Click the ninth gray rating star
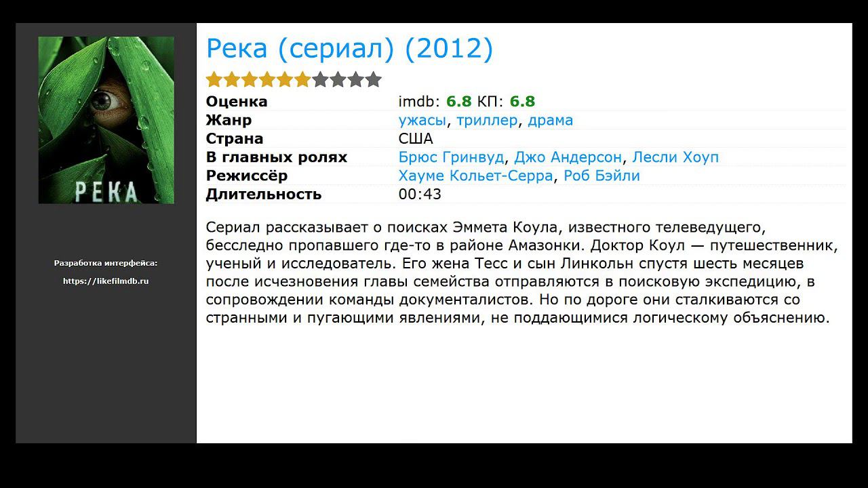The width and height of the screenshot is (868, 488). [356, 80]
